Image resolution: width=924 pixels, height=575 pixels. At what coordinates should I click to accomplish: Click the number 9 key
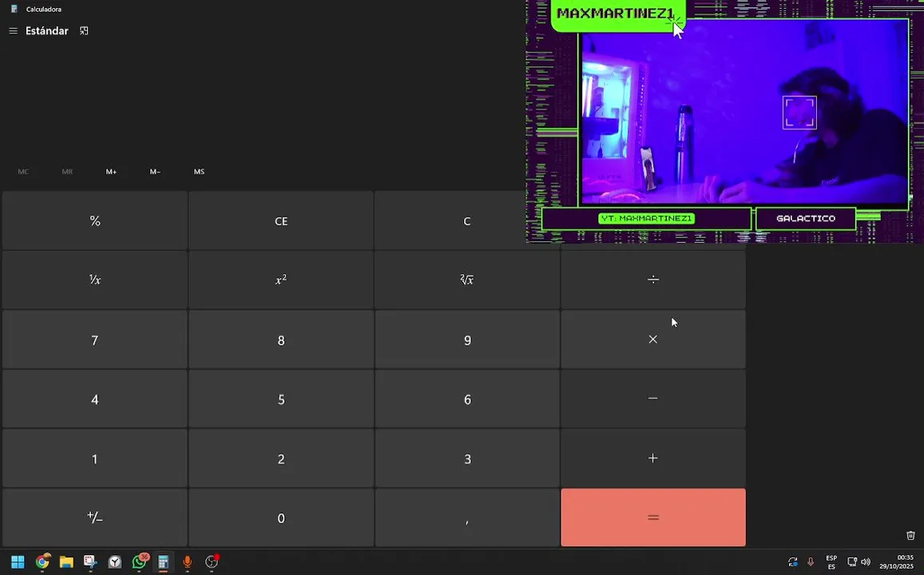pos(467,339)
